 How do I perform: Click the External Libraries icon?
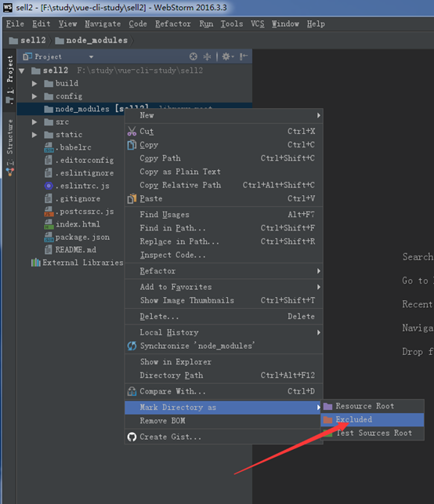(x=36, y=263)
